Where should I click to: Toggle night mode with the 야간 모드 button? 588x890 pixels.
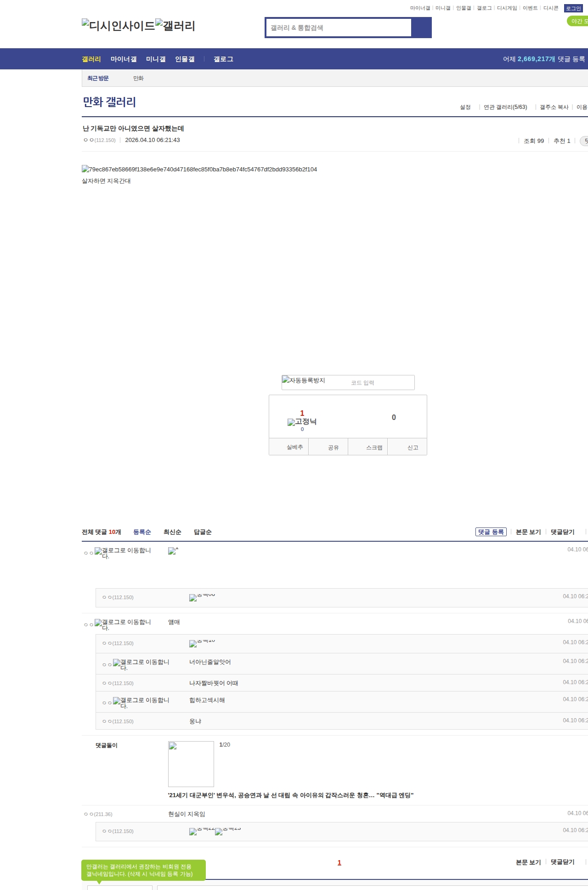578,21
